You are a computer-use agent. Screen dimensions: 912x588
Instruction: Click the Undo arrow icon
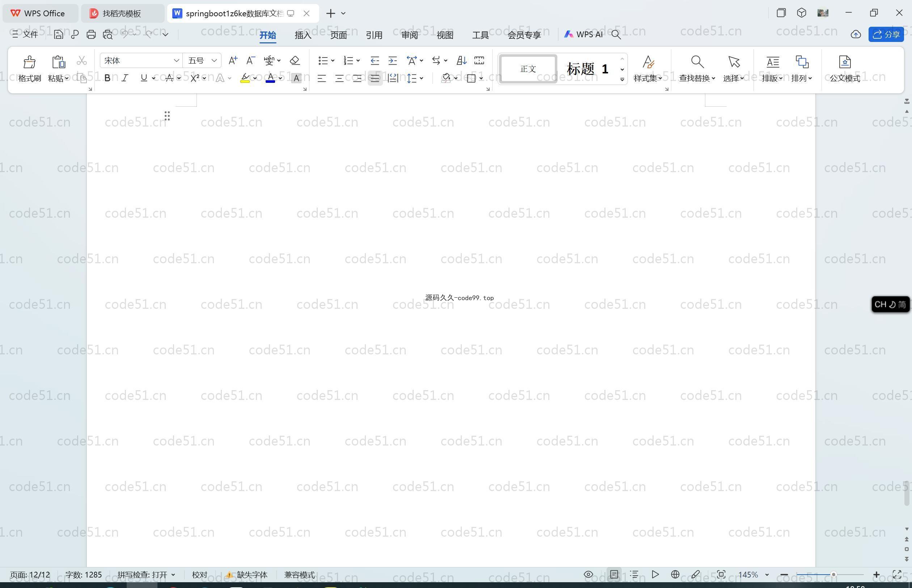tap(125, 34)
